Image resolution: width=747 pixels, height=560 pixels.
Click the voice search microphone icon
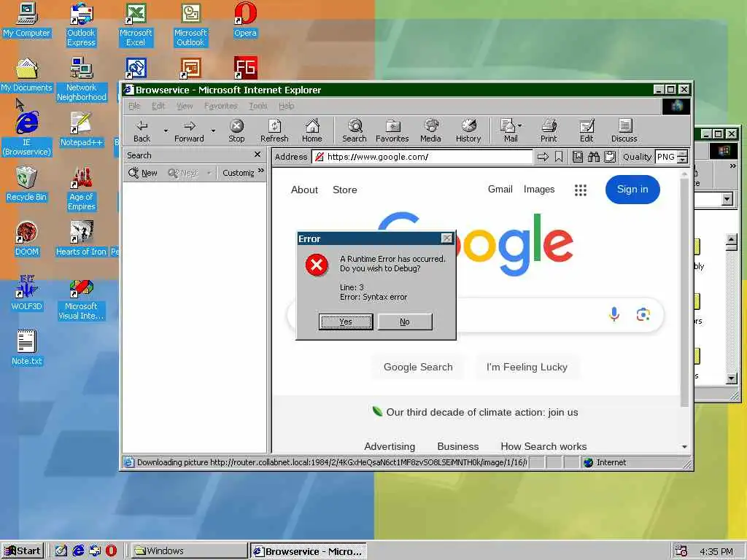point(614,314)
